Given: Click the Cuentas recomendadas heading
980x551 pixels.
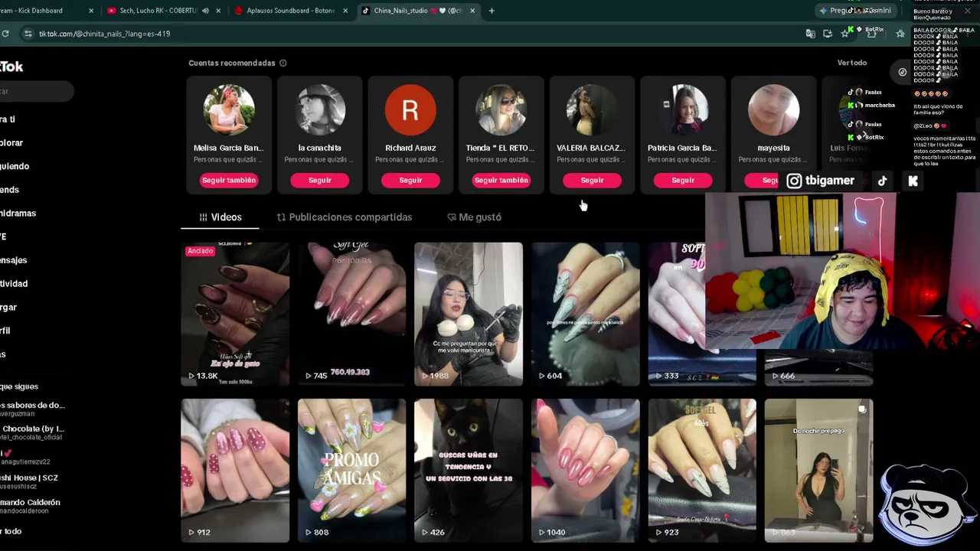Looking at the screenshot, I should point(232,63).
